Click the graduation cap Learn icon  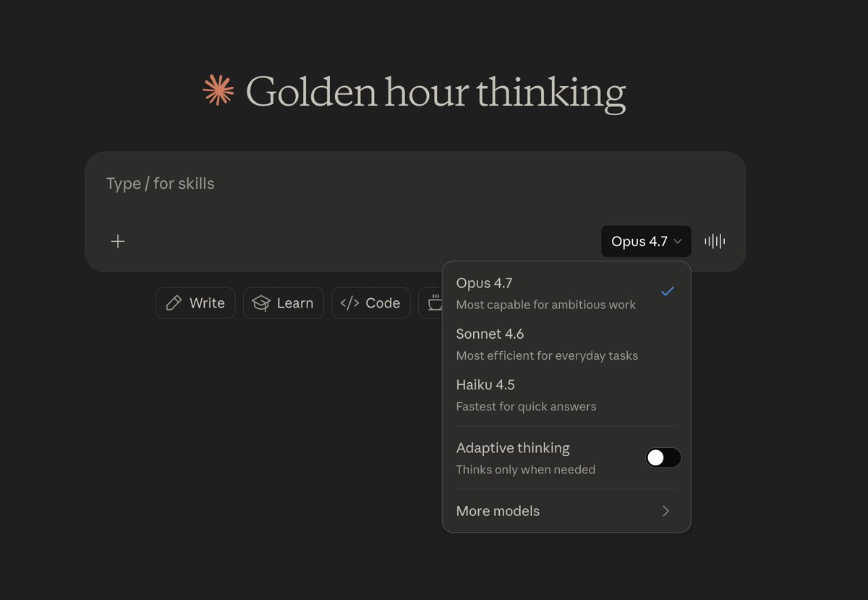tap(261, 303)
